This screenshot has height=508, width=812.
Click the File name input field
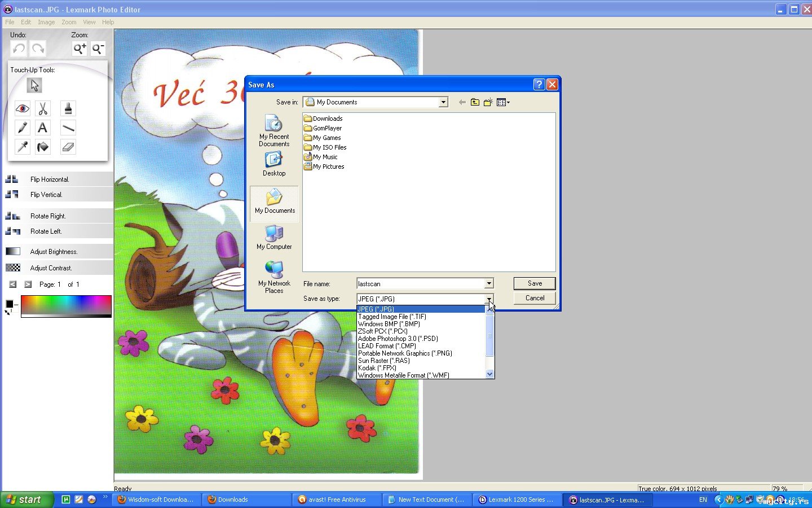[x=421, y=284]
